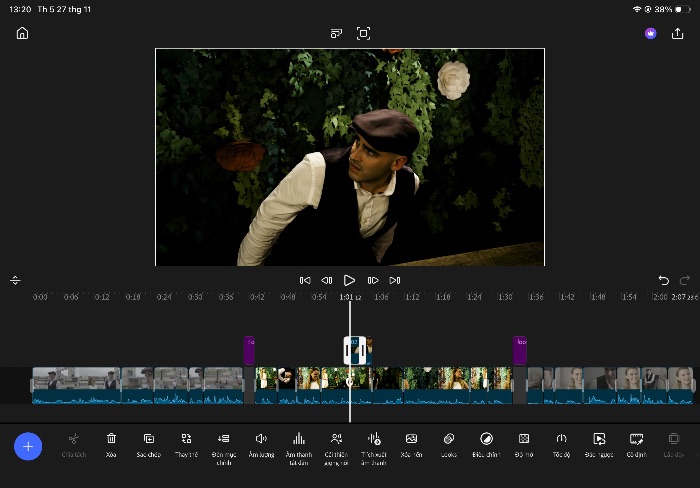Image resolution: width=700 pixels, height=488 pixels.
Task: Check the battery indicator in the status bar
Action: coord(683,9)
